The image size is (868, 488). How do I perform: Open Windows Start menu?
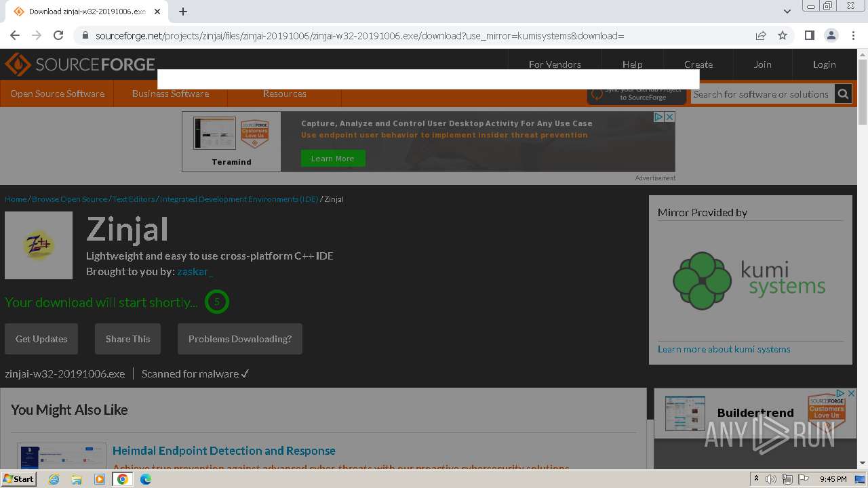click(x=18, y=479)
